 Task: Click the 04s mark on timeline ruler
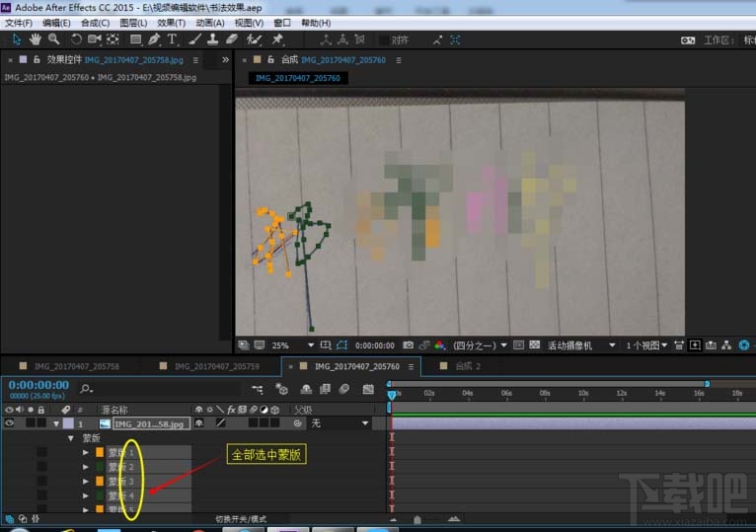click(x=467, y=393)
